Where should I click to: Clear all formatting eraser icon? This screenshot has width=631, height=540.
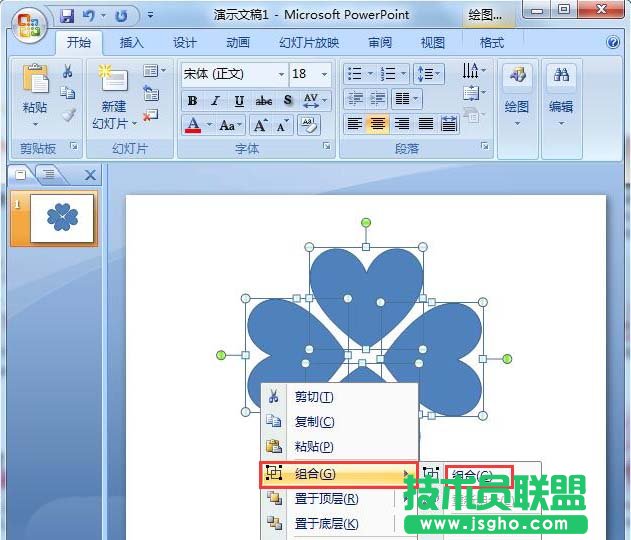[x=308, y=125]
